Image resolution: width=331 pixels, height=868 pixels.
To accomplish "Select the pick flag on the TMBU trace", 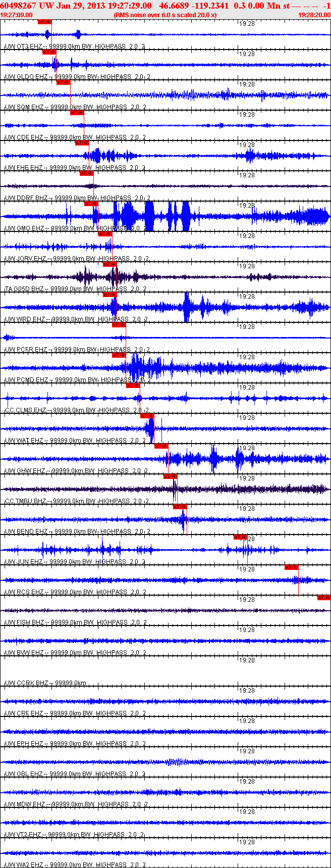I will 171,476.
